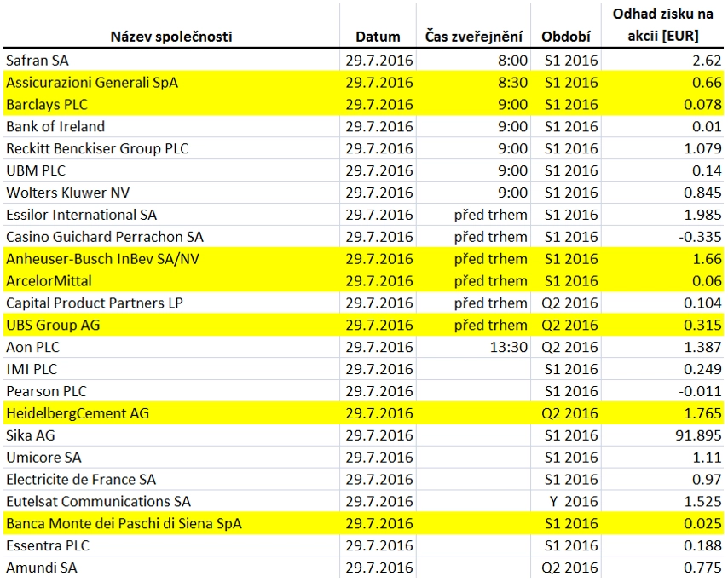Click the estimate value 91.895 for Sika AG
The image size is (728, 582).
699,435
